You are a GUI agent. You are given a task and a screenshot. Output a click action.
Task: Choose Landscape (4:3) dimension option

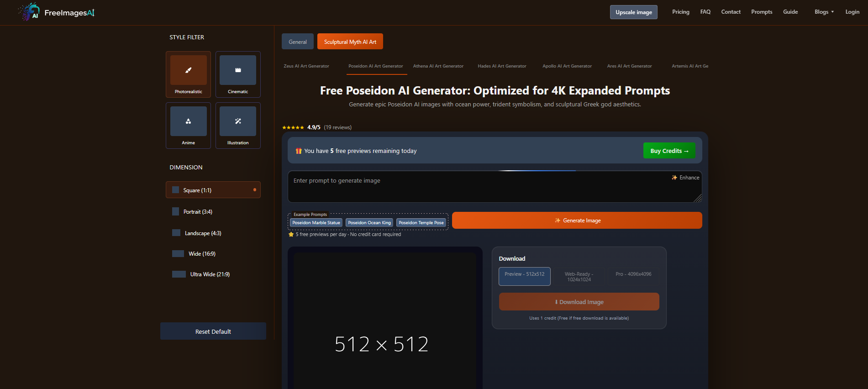point(213,233)
